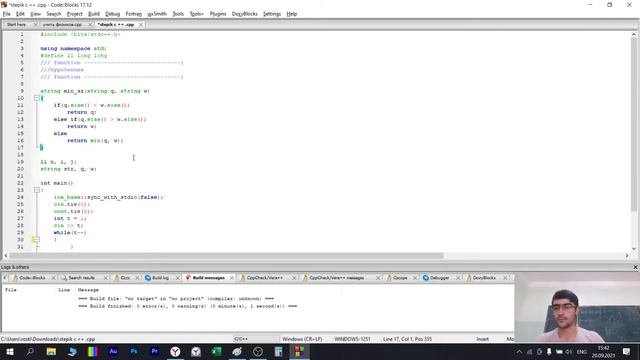
Task: Open Adobe Audition from the taskbar
Action: coord(113,351)
